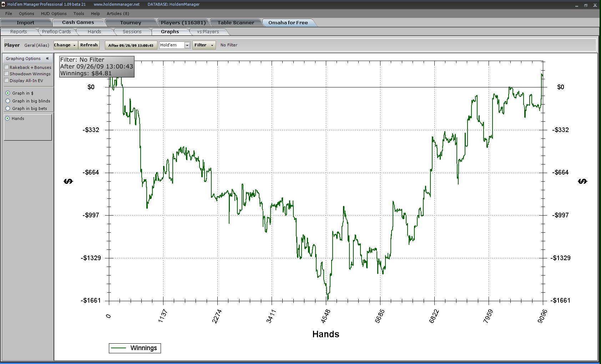The image size is (601, 364).
Task: Open the File menu
Action: click(x=9, y=14)
